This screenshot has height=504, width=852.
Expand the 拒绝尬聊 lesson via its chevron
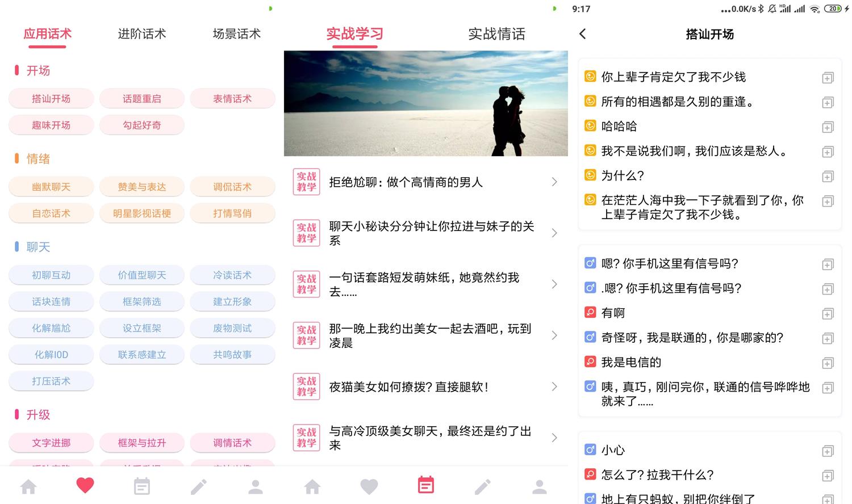(554, 182)
